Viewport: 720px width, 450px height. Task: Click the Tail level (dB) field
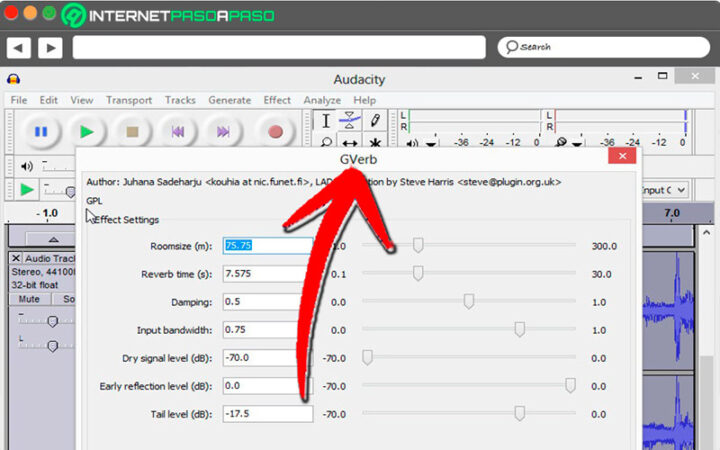click(268, 414)
